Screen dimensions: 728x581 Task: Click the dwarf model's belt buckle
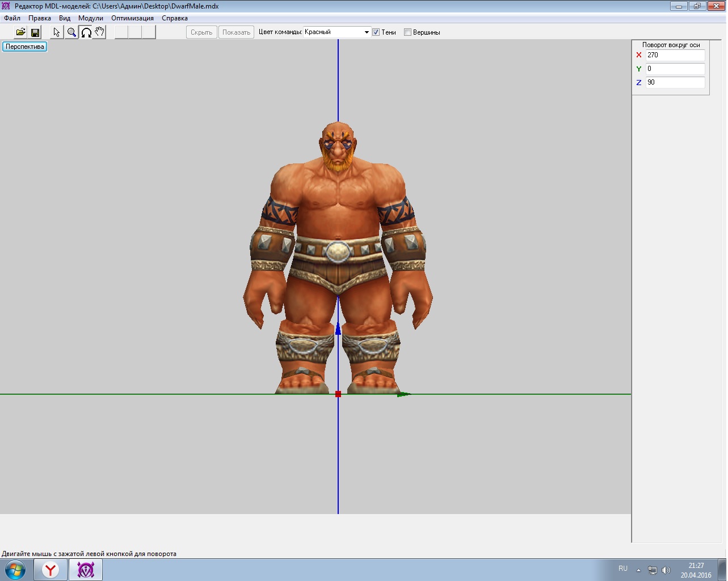point(338,251)
